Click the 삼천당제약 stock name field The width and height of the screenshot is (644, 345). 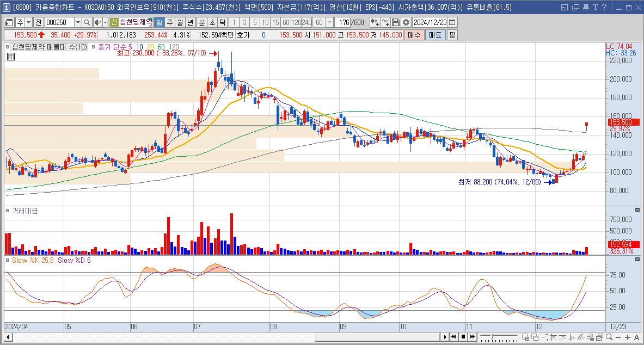pos(136,22)
